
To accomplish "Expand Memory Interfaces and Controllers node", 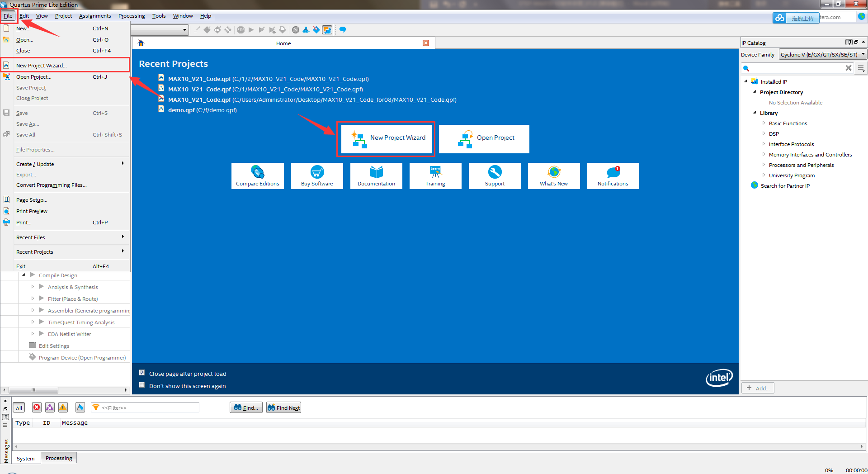I will (764, 154).
